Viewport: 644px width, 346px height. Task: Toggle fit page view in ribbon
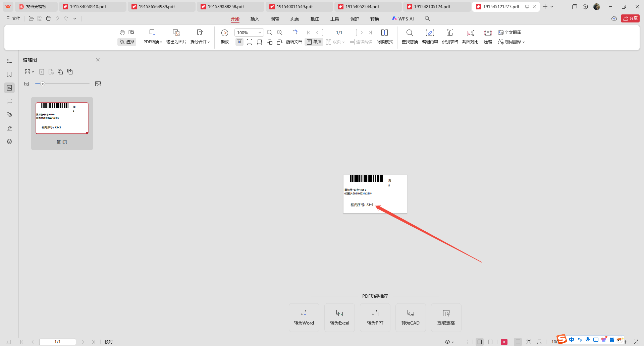250,42
